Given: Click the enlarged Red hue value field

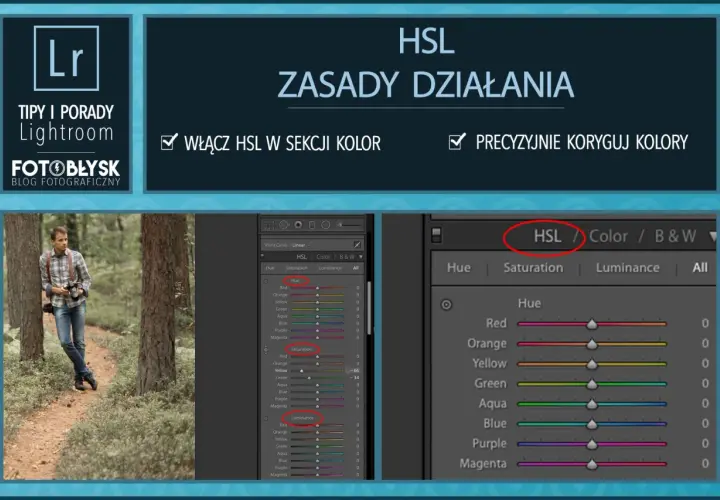Looking at the screenshot, I should [x=705, y=323].
